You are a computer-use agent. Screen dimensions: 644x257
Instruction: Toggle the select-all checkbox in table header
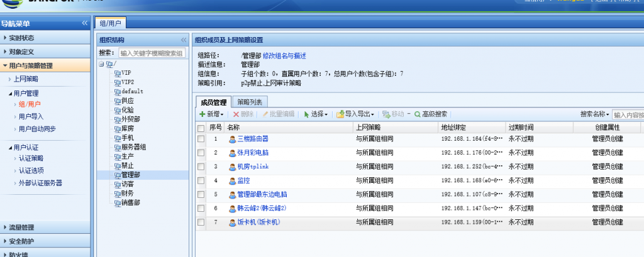pos(201,128)
